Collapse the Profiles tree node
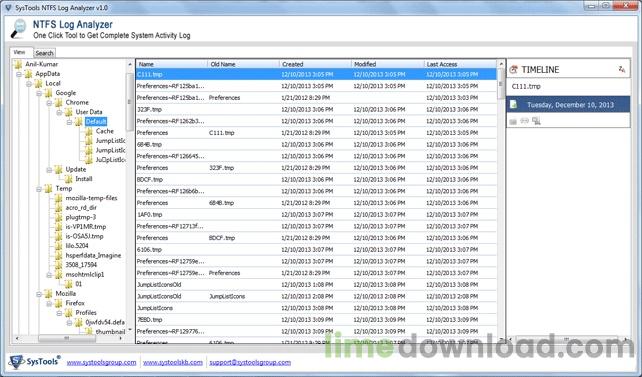 click(59, 313)
